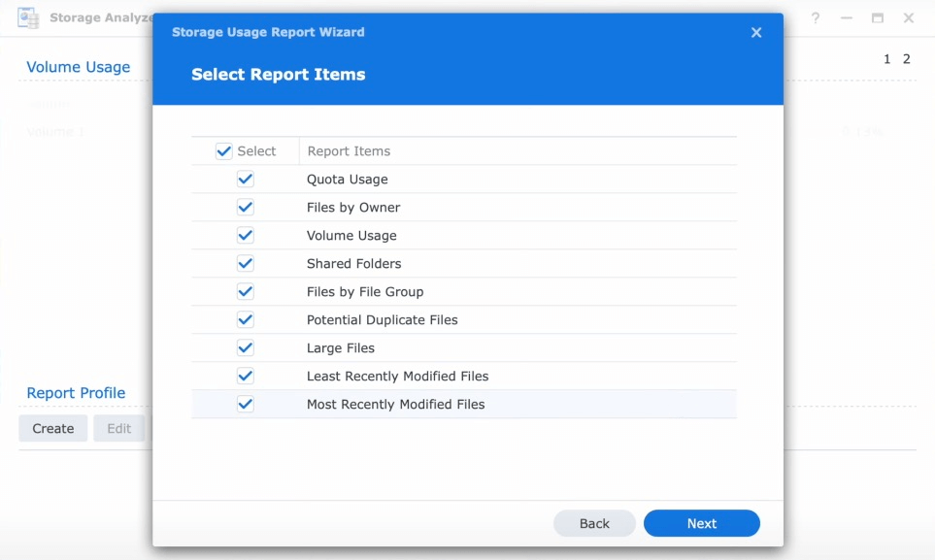This screenshot has height=560, width=935.
Task: Select the Large Files row label
Action: 341,348
